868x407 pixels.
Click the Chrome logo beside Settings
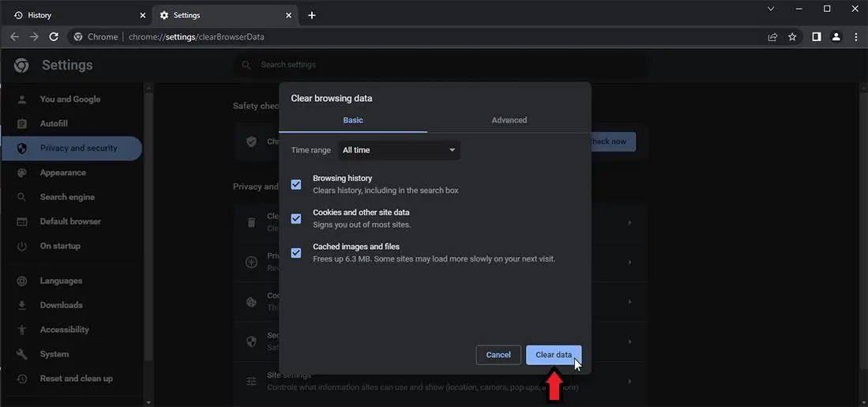point(21,66)
